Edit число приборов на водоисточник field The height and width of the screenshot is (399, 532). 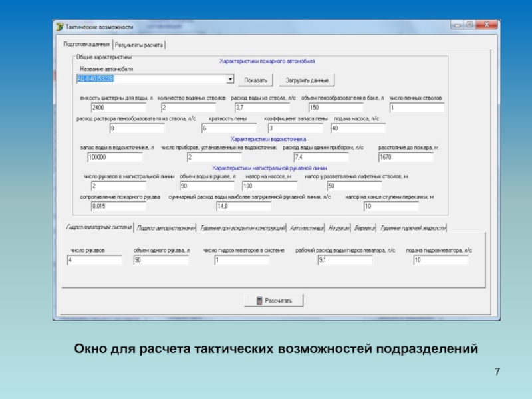[x=214, y=157]
